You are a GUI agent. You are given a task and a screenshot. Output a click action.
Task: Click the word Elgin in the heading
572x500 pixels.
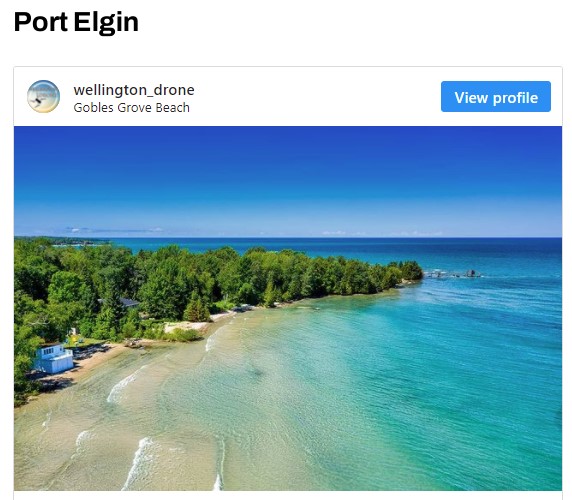coord(106,22)
